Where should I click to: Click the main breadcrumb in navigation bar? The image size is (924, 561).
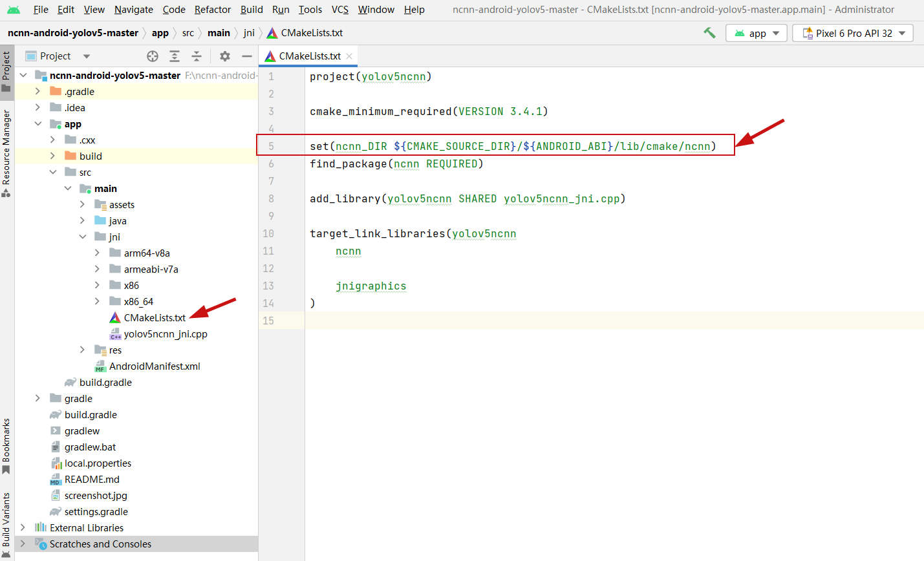click(219, 33)
